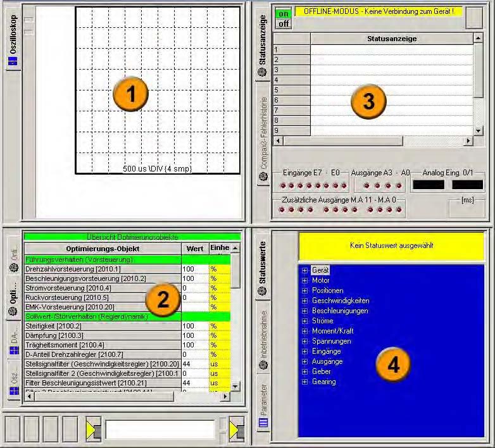
Task: Expand the Motor tree node
Action: pos(304,280)
